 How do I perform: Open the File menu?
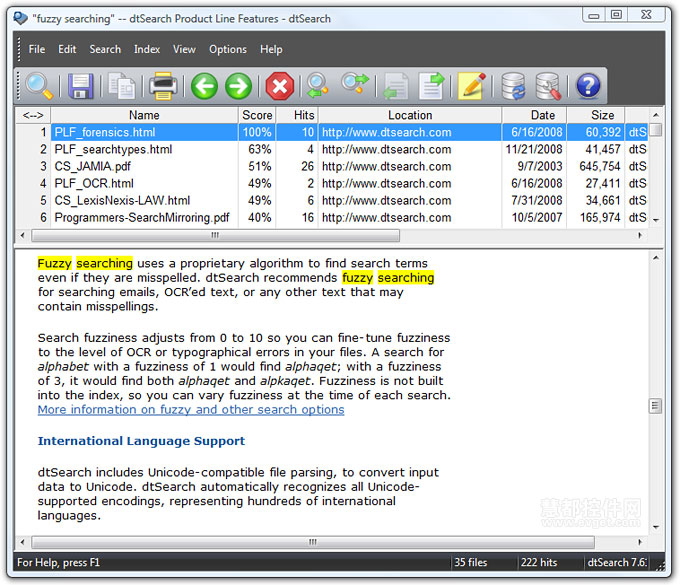(37, 49)
